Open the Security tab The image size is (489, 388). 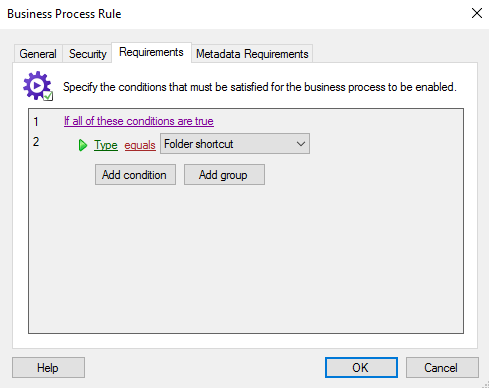87,54
